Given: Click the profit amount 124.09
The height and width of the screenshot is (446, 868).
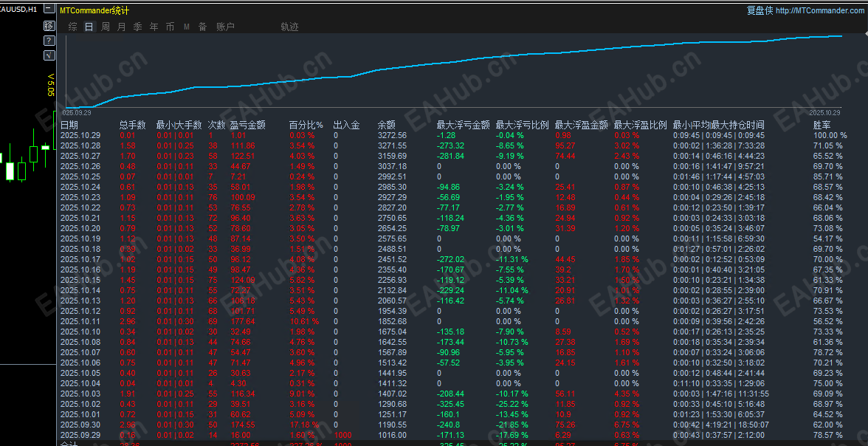Looking at the screenshot, I should (x=242, y=280).
